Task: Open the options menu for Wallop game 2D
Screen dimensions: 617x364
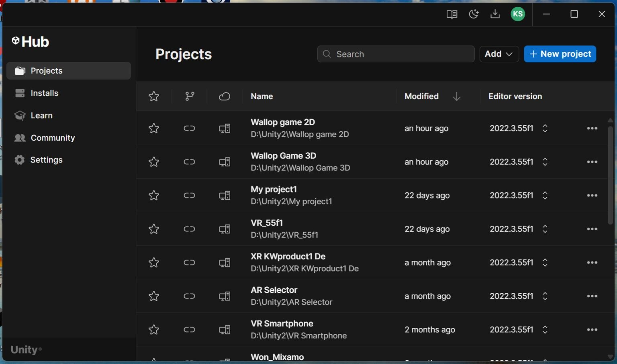Action: tap(592, 128)
